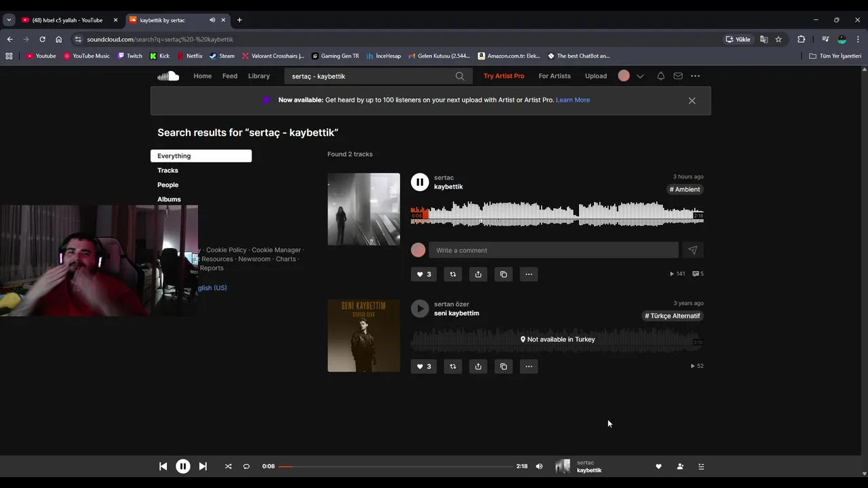Switch to the YouTube browser tab
Screen dimensions: 868x488
pyautogui.click(x=68, y=20)
